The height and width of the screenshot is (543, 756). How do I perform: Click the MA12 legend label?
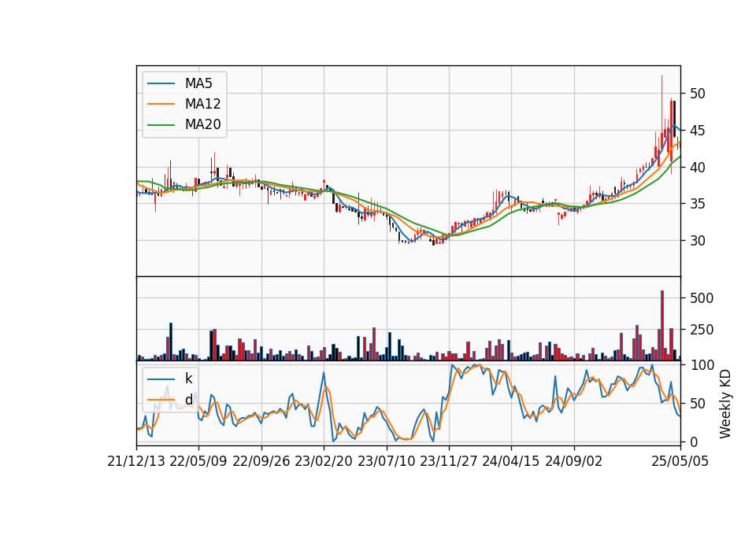[202, 104]
